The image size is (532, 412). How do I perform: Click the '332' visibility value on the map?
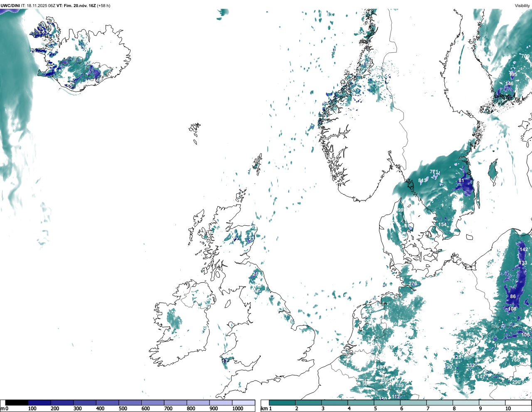point(470,365)
